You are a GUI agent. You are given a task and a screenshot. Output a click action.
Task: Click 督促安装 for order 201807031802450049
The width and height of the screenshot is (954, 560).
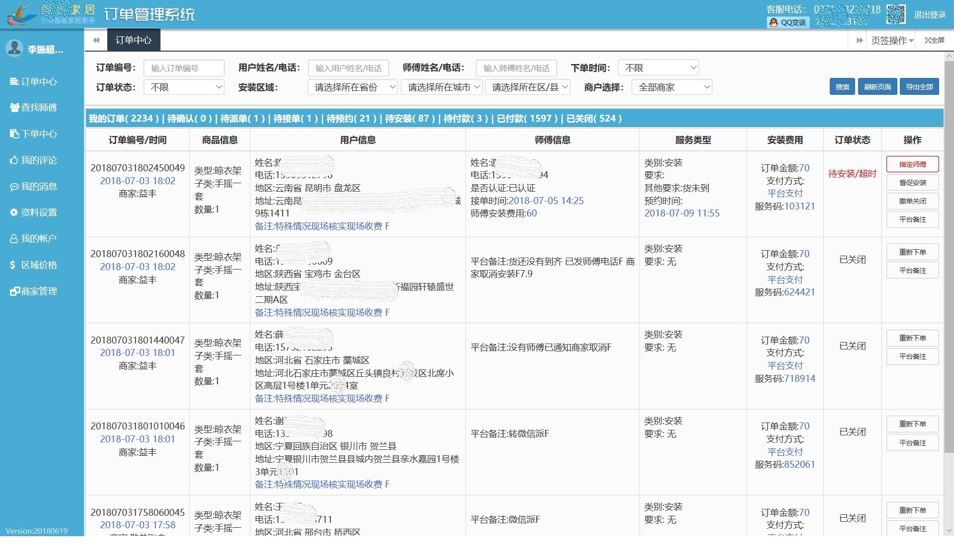[912, 182]
